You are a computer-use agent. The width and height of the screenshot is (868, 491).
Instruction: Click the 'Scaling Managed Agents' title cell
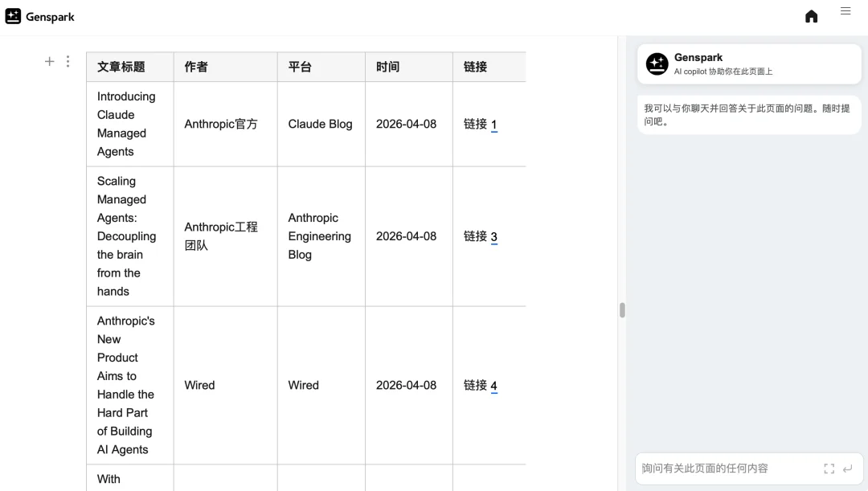click(130, 236)
